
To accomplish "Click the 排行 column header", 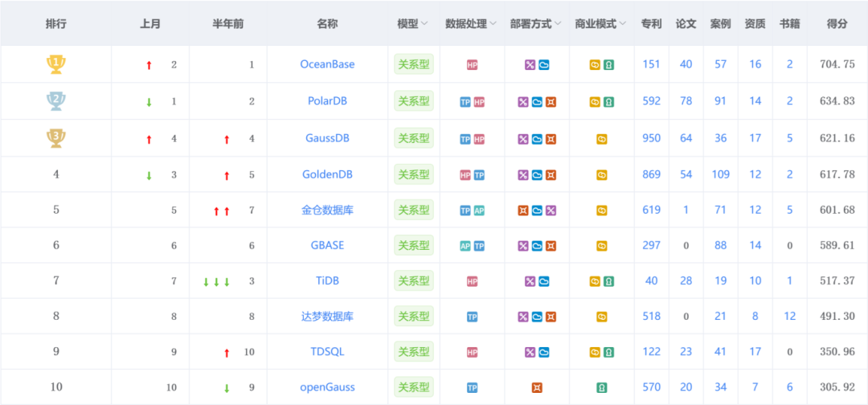I will pos(56,24).
